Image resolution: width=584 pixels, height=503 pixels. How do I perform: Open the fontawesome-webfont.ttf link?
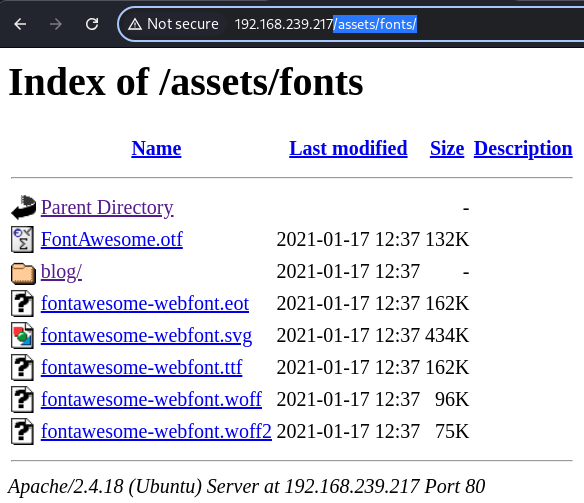coord(142,367)
